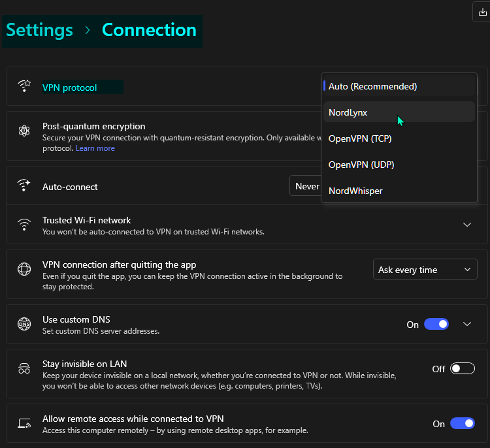Click the Stay invisible on LAN title
Screen dimensions: 490x448
(x=85, y=364)
